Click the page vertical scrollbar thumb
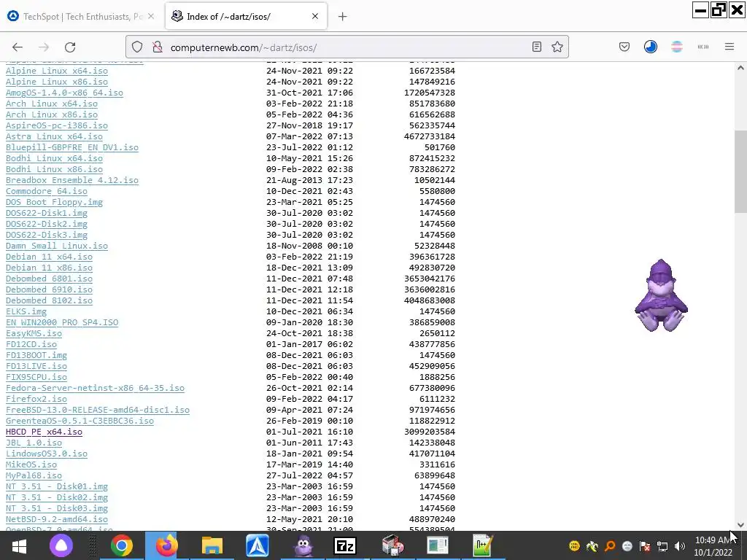The image size is (747, 560). (x=740, y=171)
